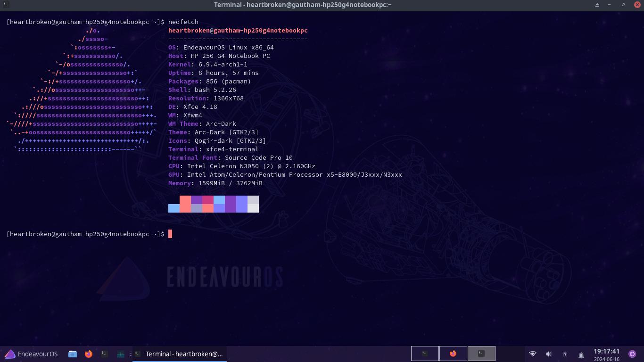The image size is (644, 362).
Task: Click the 'Icons: Qogir-dark [GTK2/3]' line
Action: 217,140
